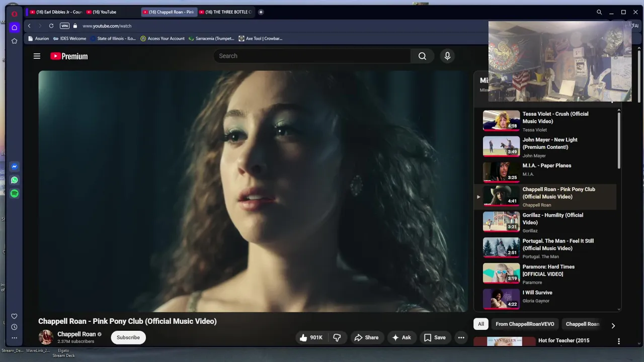Image resolution: width=644 pixels, height=362 pixels.
Task: Select current Pink Pony Club playlist row
Action: [545, 197]
